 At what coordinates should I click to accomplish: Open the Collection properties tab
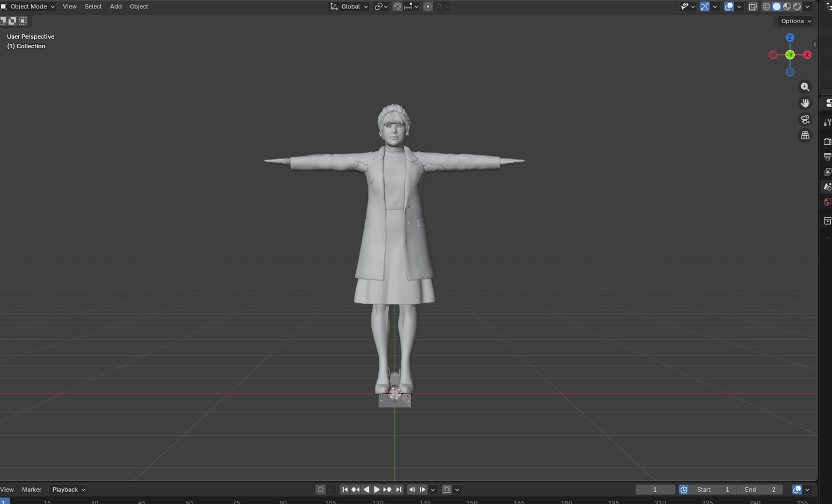[x=827, y=221]
